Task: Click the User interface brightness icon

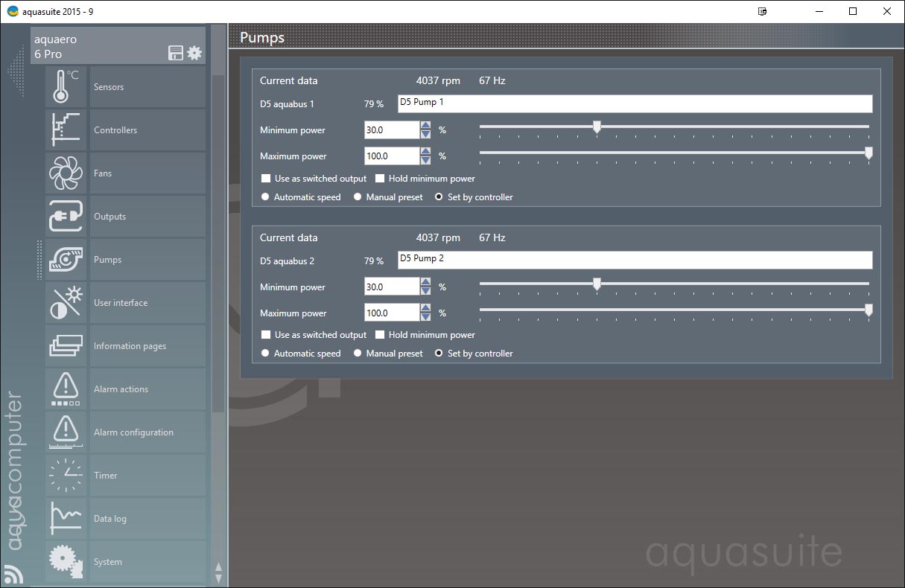Action: pyautogui.click(x=66, y=303)
